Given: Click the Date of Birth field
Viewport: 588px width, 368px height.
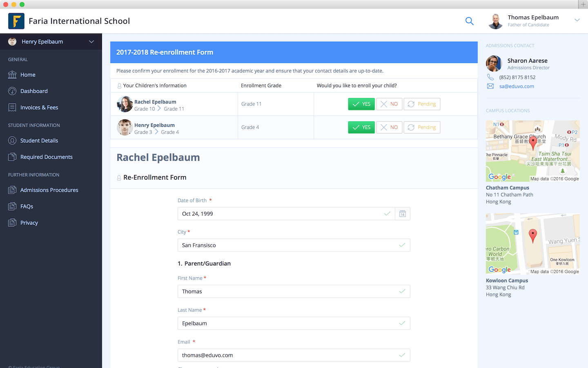Looking at the screenshot, I should (286, 214).
